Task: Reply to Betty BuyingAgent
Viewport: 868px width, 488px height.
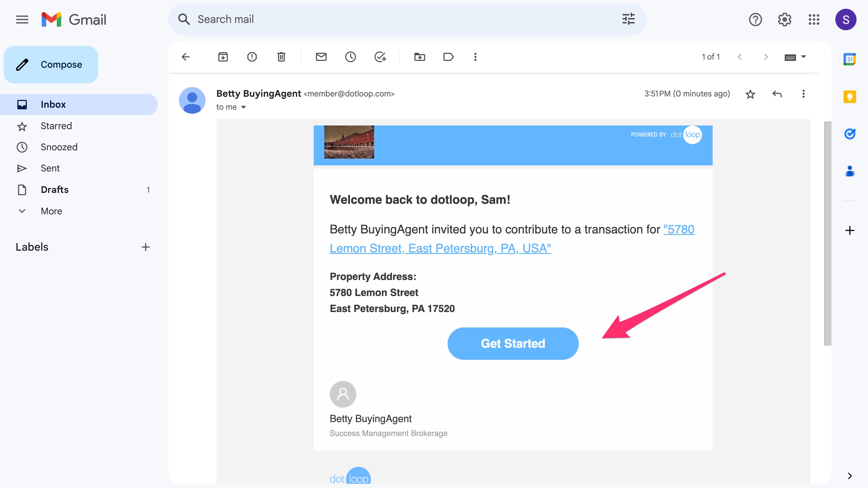Action: click(777, 94)
